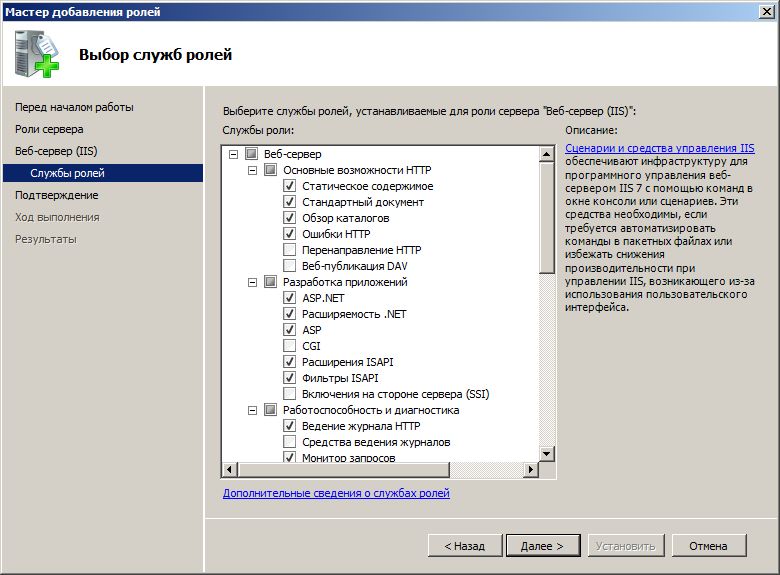780x575 pixels.
Task: Click the Установить button
Action: pyautogui.click(x=625, y=546)
